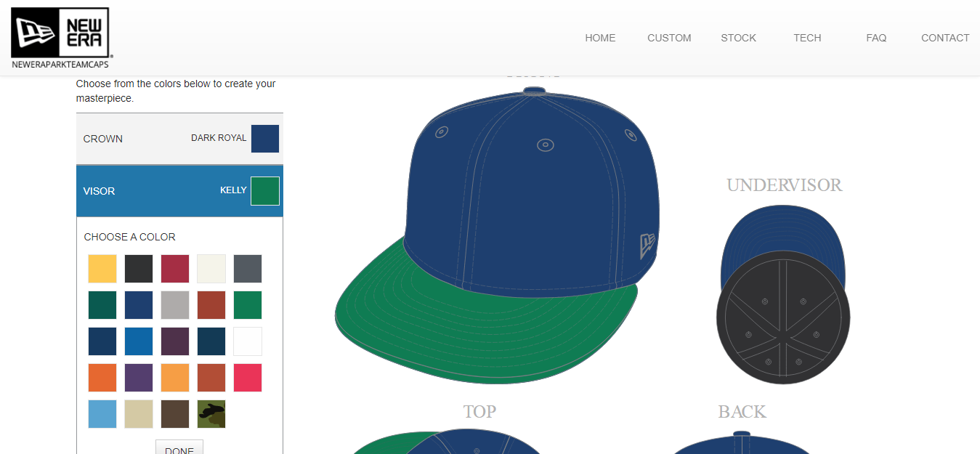
Task: Click the Kelly visor swatch in header
Action: click(265, 191)
